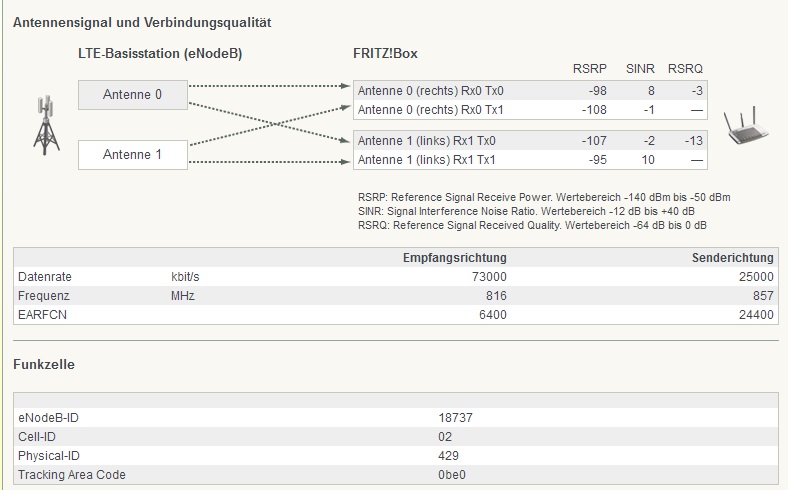Click the RSRP column header

589,69
